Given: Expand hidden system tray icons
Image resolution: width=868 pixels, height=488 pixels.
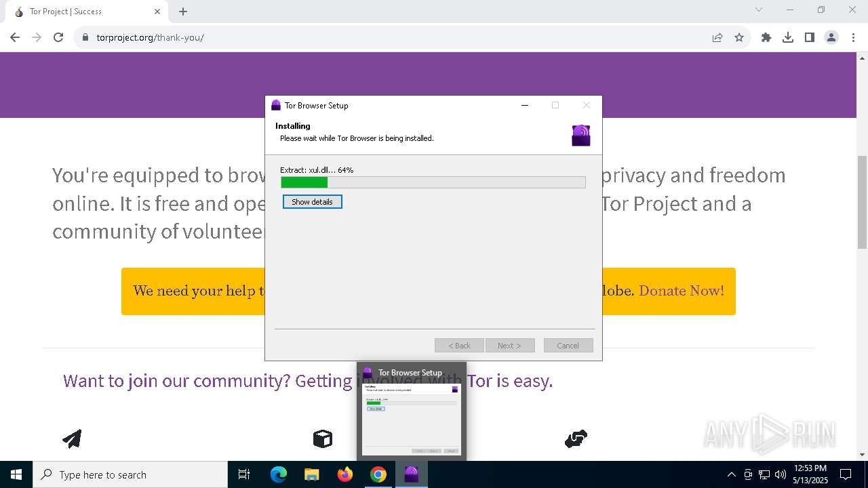Looking at the screenshot, I should (731, 474).
